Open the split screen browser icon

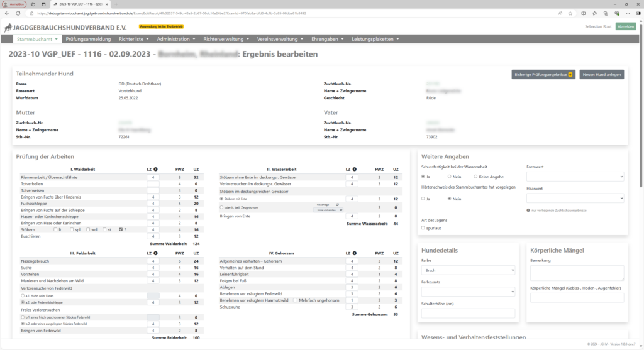click(583, 13)
